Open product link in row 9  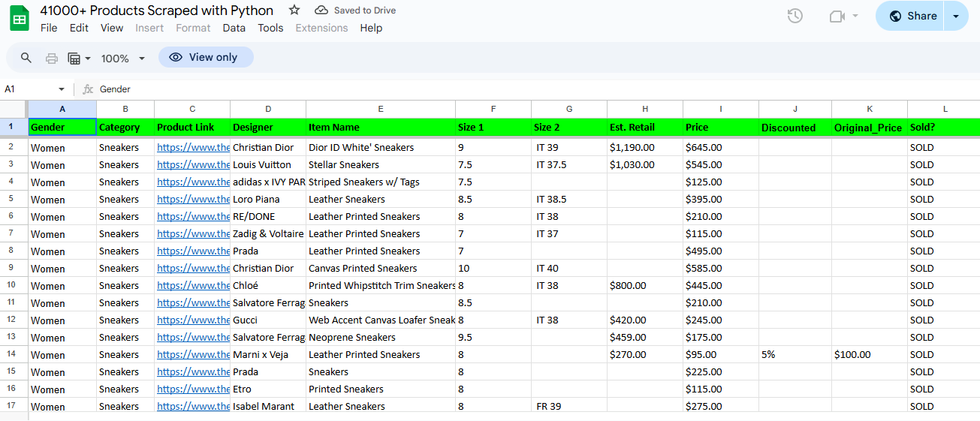click(x=193, y=268)
